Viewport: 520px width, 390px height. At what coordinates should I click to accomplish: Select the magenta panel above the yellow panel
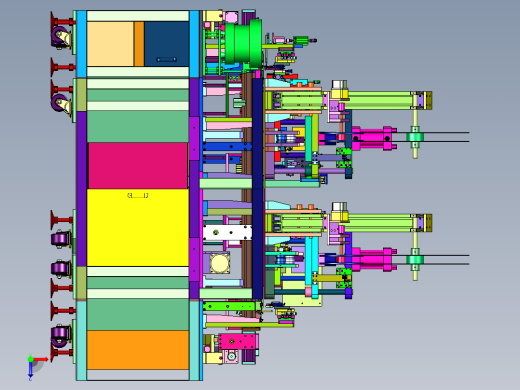138,166
